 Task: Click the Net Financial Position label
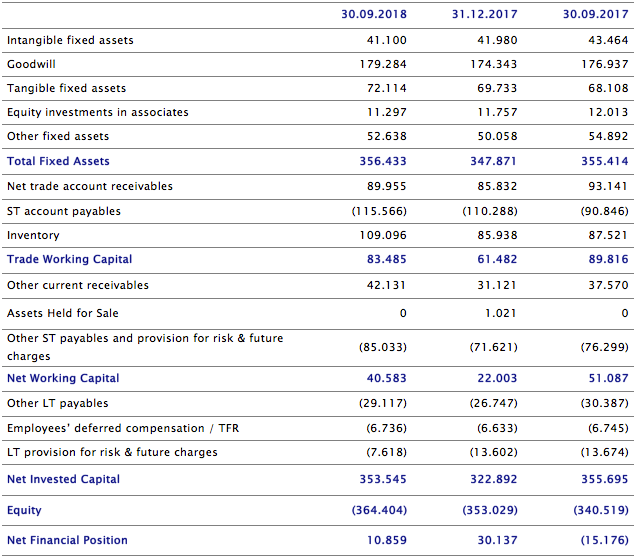pyautogui.click(x=67, y=541)
